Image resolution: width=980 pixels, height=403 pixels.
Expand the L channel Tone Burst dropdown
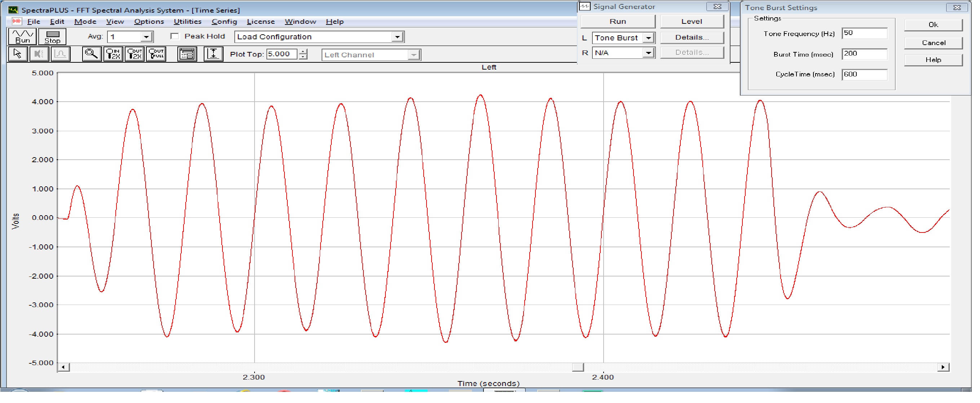[x=648, y=38]
